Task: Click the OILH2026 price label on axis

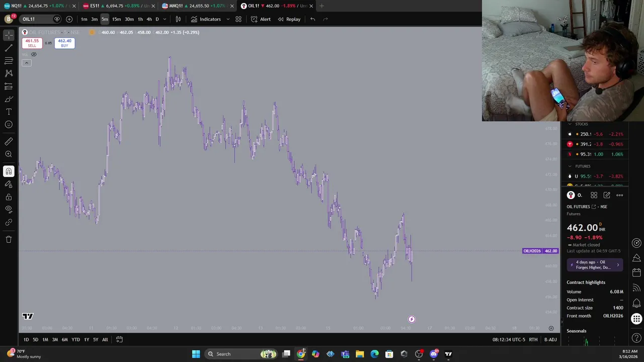Action: pyautogui.click(x=540, y=251)
